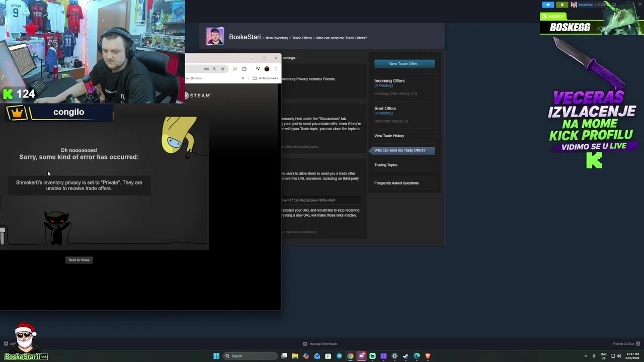Open All Bookmarks folder
The height and width of the screenshot is (362, 644).
pos(265,78)
